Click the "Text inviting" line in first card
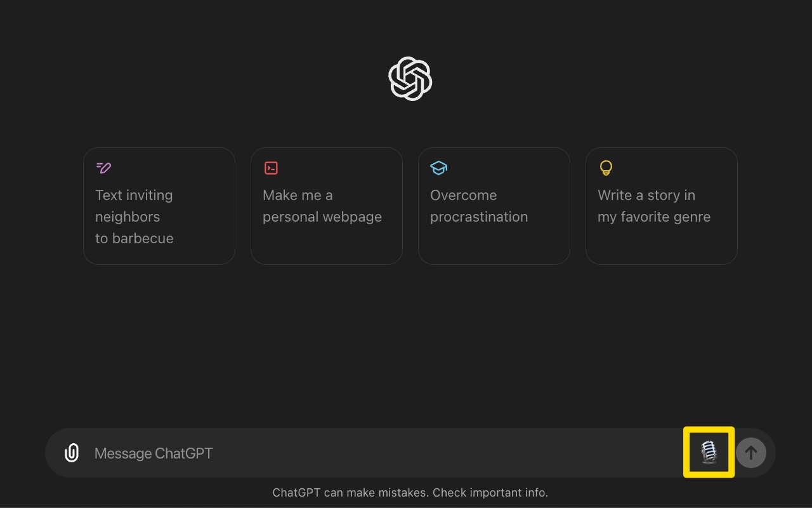 pyautogui.click(x=134, y=196)
